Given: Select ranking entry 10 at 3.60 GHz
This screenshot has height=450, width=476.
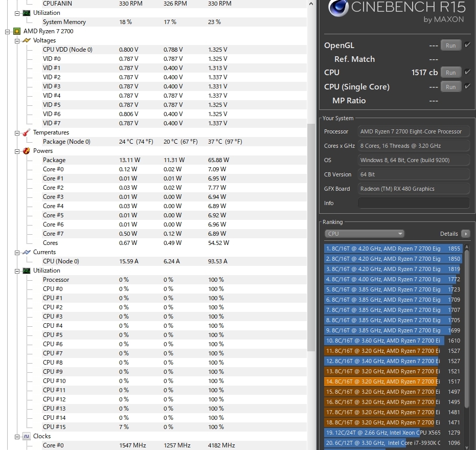Looking at the screenshot, I should pos(393,341).
